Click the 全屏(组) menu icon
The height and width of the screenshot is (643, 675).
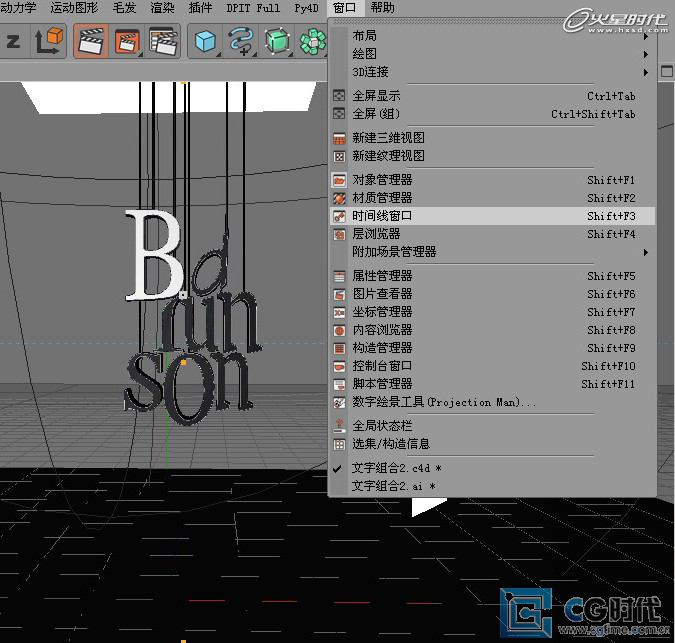(339, 114)
